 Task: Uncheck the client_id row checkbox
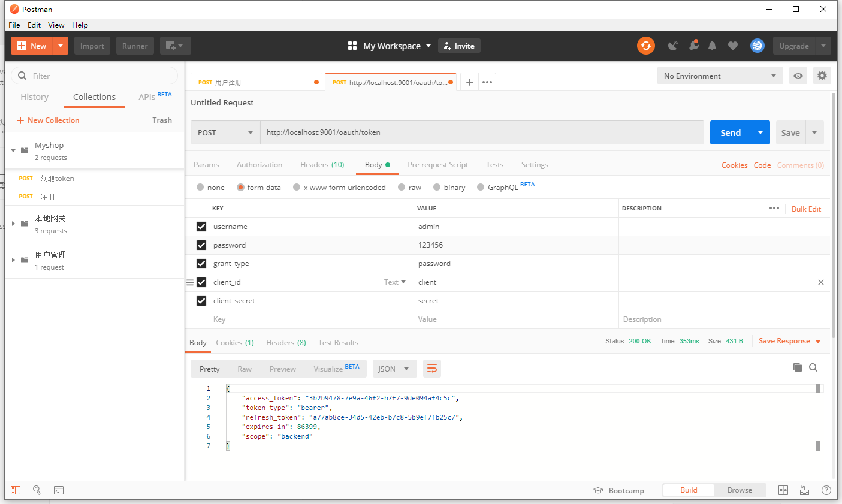pyautogui.click(x=201, y=282)
